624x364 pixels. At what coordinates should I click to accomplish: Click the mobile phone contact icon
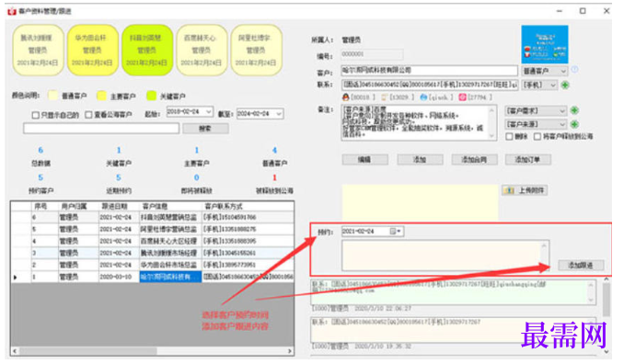(x=385, y=97)
